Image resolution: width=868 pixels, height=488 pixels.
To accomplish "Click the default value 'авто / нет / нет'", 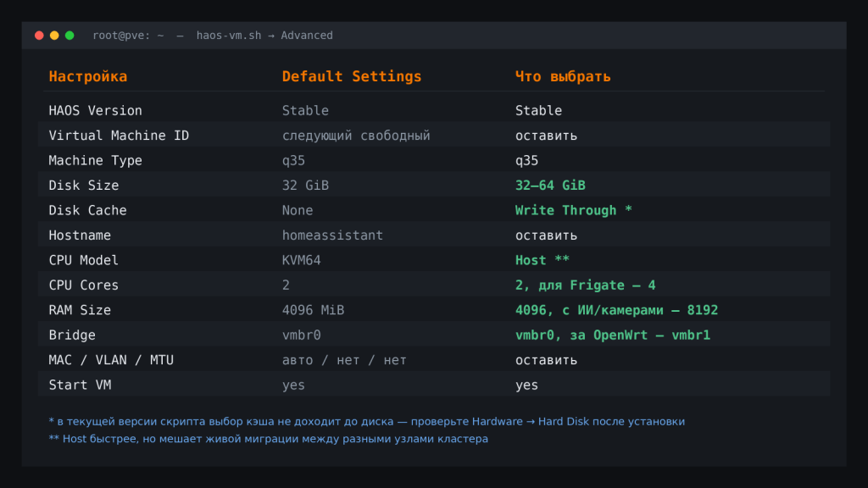I will point(344,359).
